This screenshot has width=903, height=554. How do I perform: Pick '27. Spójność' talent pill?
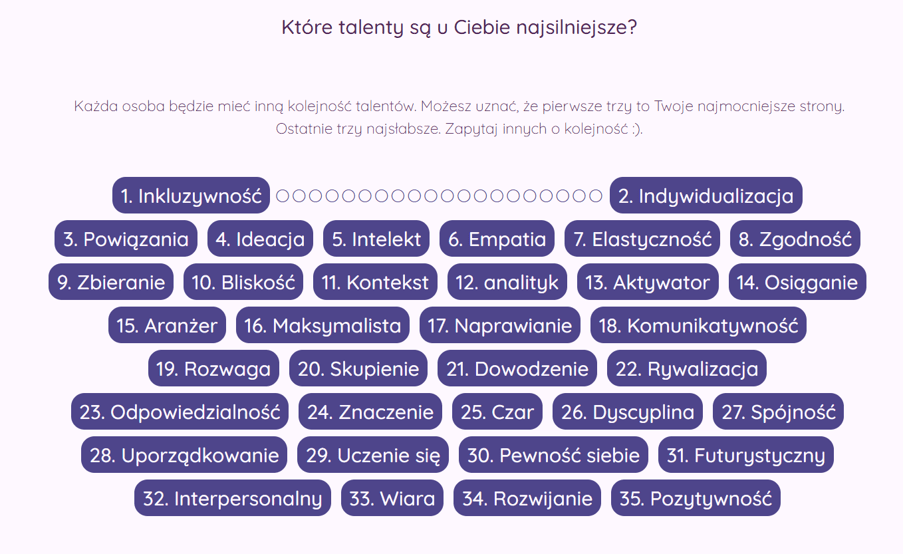778,412
